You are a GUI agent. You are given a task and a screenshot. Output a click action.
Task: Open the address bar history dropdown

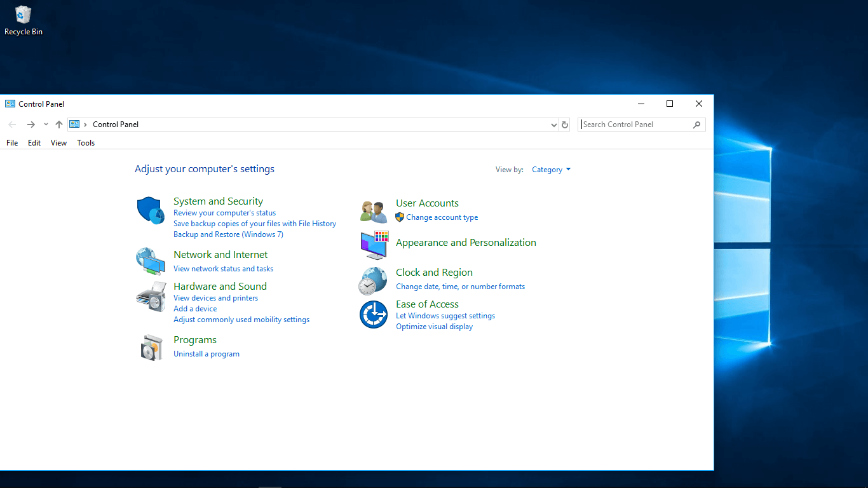(553, 125)
